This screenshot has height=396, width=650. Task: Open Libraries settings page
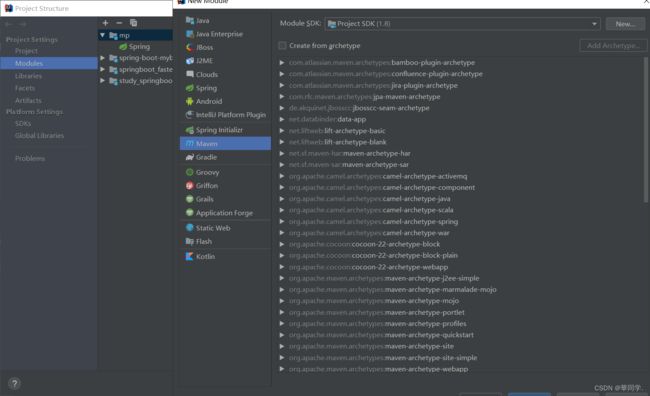28,76
